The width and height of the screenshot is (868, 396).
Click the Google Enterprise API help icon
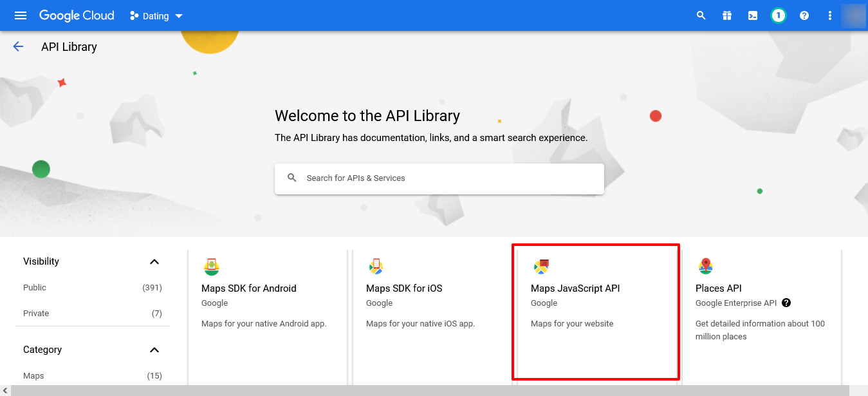[x=786, y=303]
